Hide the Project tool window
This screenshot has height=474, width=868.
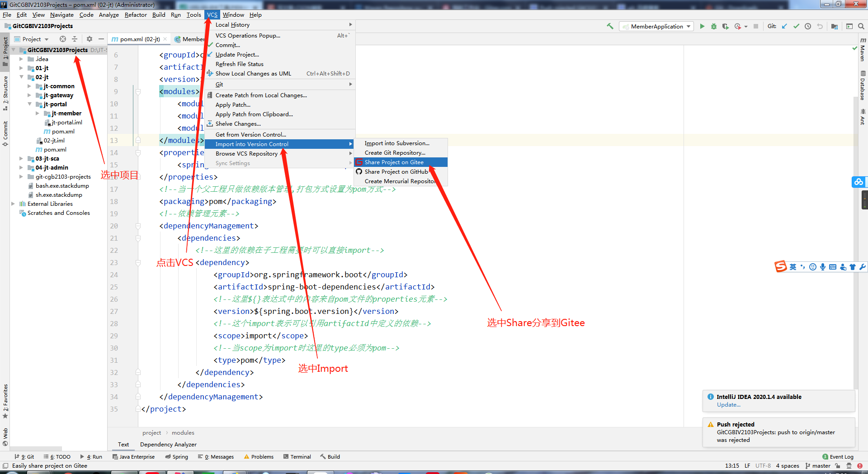tap(101, 39)
